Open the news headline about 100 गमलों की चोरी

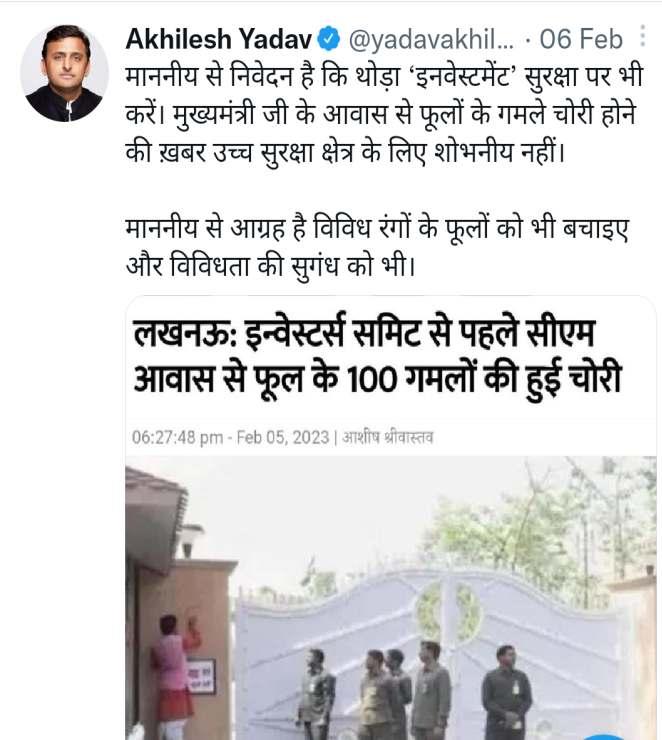[x=377, y=357]
